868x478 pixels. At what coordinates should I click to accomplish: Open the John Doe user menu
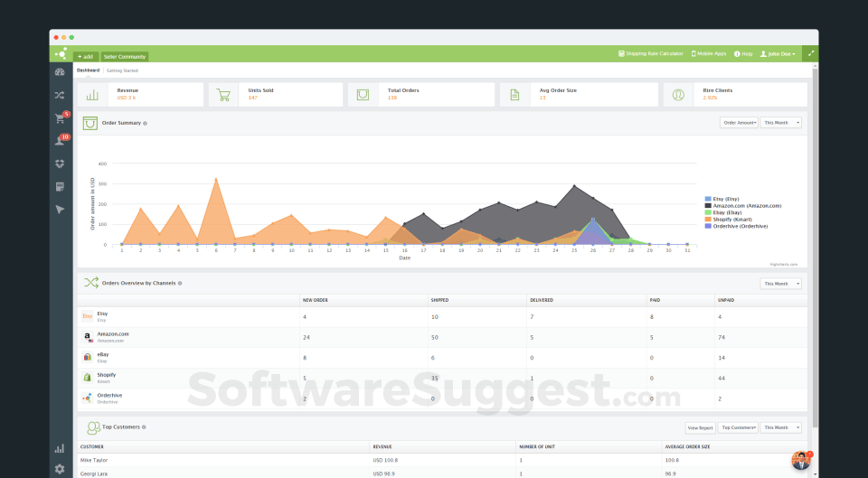[x=778, y=53]
